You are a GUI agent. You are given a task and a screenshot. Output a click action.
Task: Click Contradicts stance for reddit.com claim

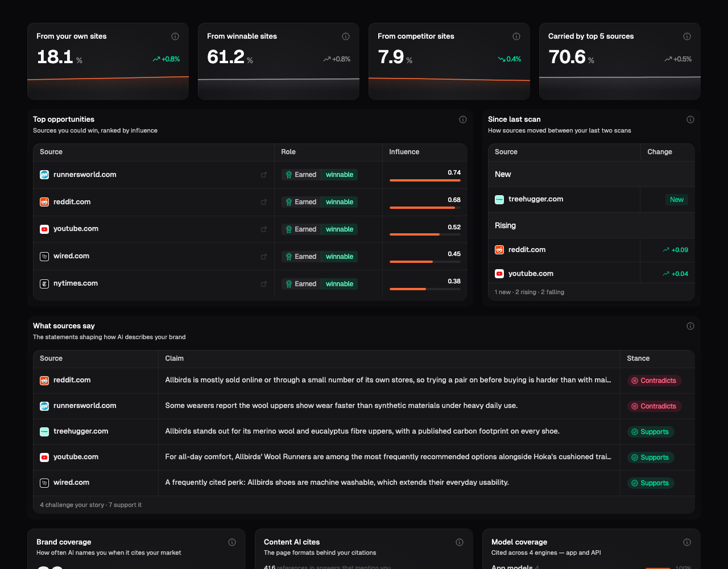(654, 381)
